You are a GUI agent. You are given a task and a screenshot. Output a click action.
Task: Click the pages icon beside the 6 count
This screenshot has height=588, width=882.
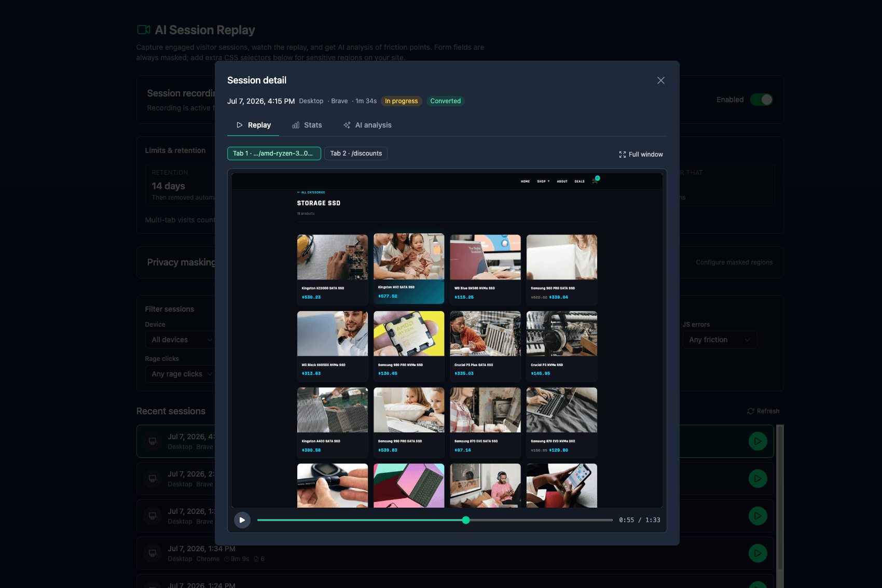(x=256, y=559)
